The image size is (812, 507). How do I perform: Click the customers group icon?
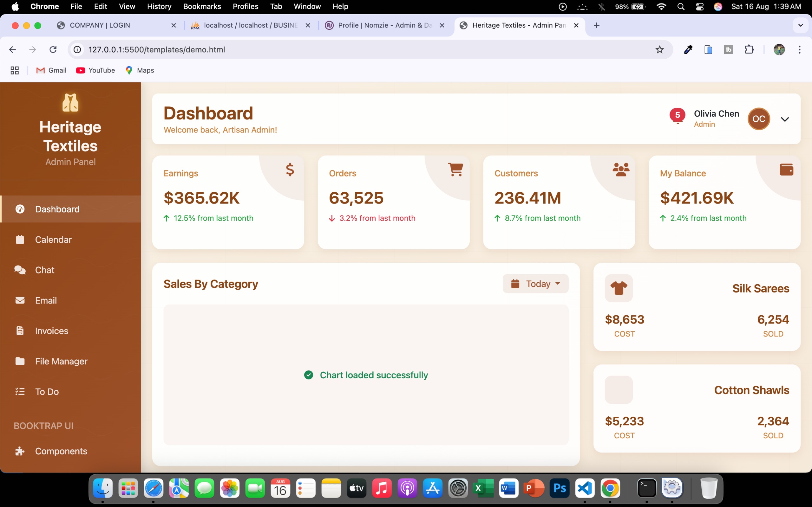point(621,170)
